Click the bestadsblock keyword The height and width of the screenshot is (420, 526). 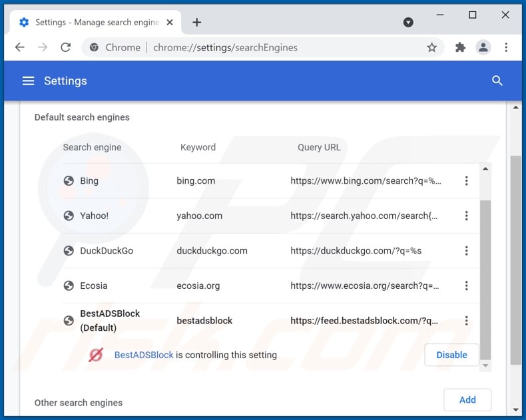[204, 321]
